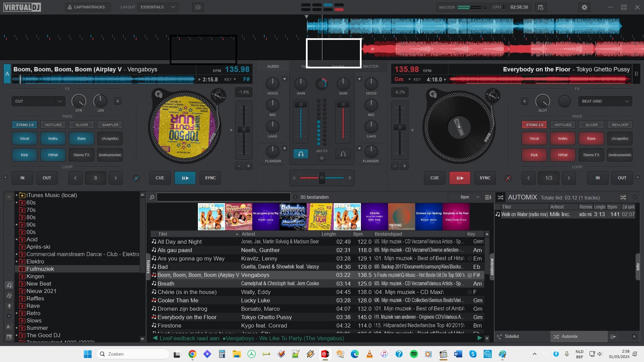This screenshot has height=362, width=644.
Task: Toggle the HiHat stem button on deck A
Action: tap(52, 154)
